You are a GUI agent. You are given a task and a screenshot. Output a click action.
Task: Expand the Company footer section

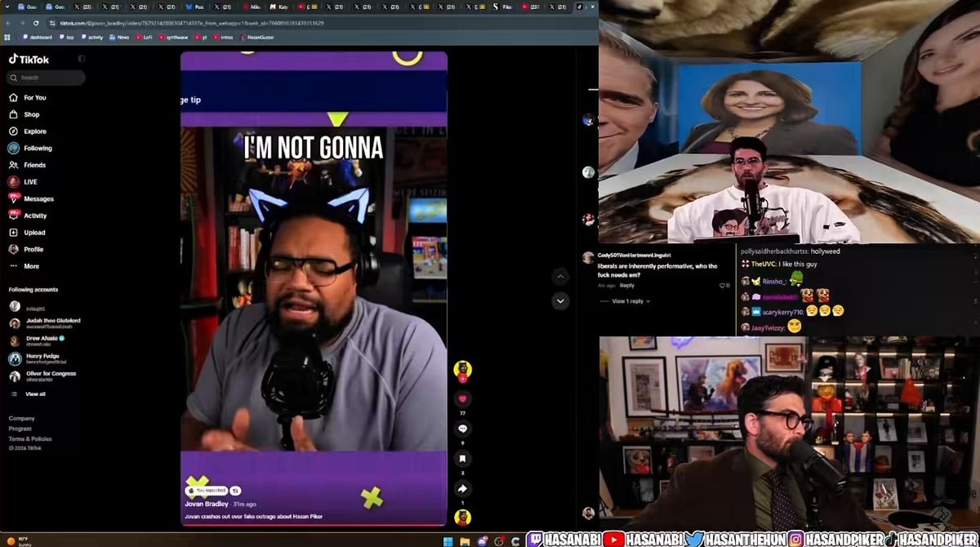(x=21, y=418)
